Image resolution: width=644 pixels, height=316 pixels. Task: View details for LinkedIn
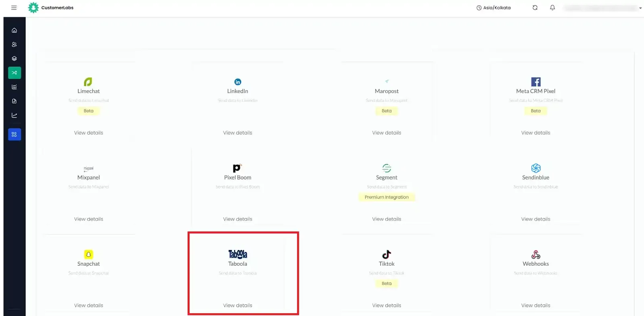(x=237, y=133)
